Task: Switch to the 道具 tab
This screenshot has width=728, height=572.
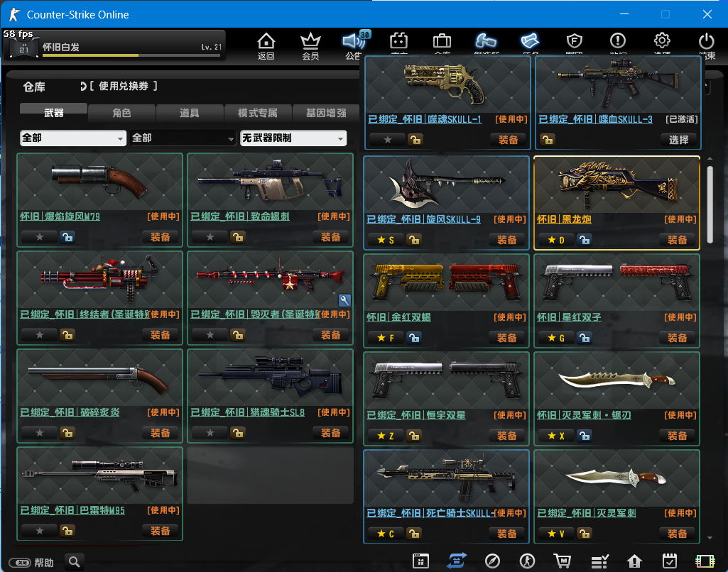Action: 190,113
